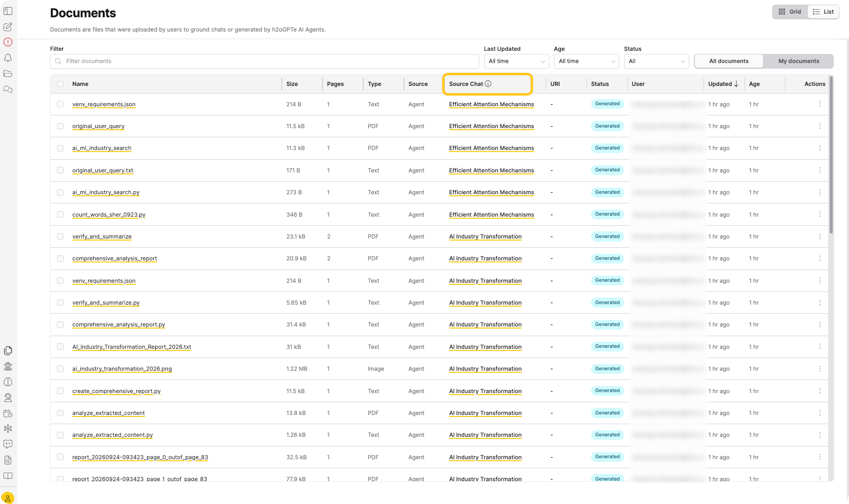
Task: Switch to Grid view
Action: (x=790, y=12)
